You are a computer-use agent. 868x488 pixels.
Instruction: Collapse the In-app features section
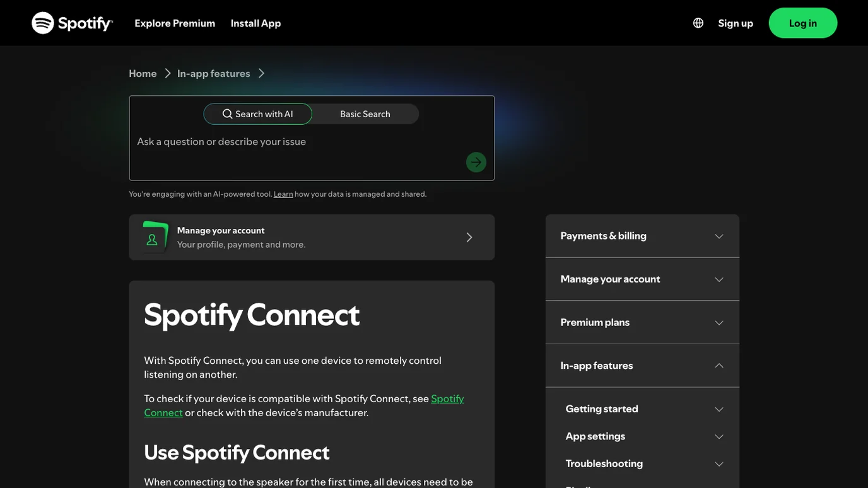point(642,366)
